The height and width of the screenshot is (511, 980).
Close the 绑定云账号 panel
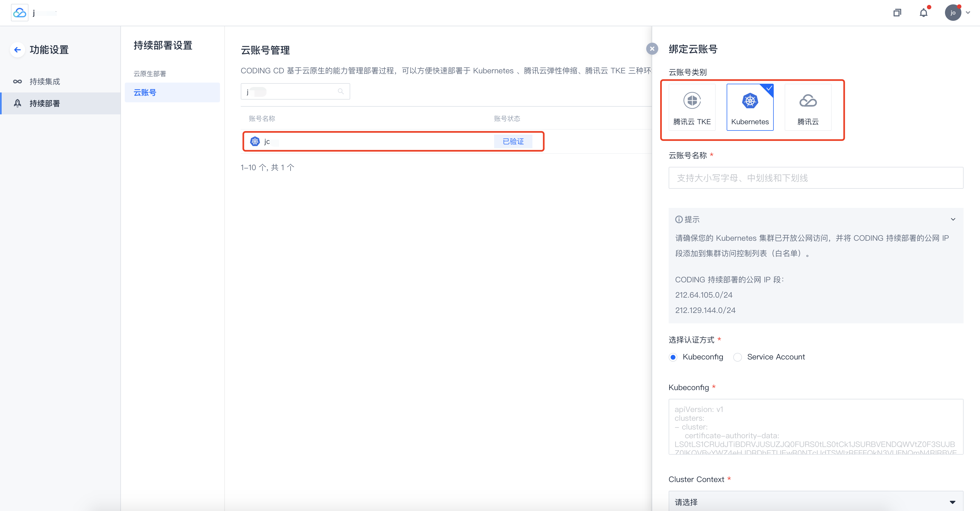pyautogui.click(x=652, y=49)
